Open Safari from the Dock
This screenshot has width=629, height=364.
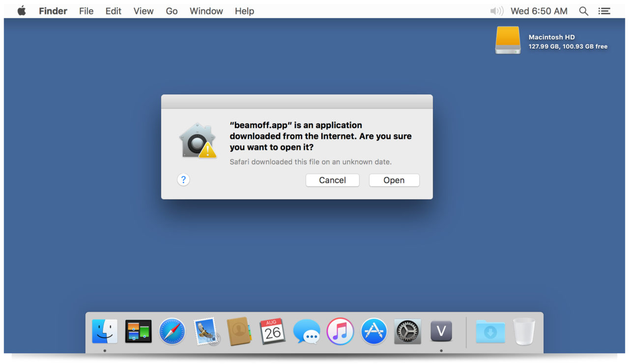172,332
